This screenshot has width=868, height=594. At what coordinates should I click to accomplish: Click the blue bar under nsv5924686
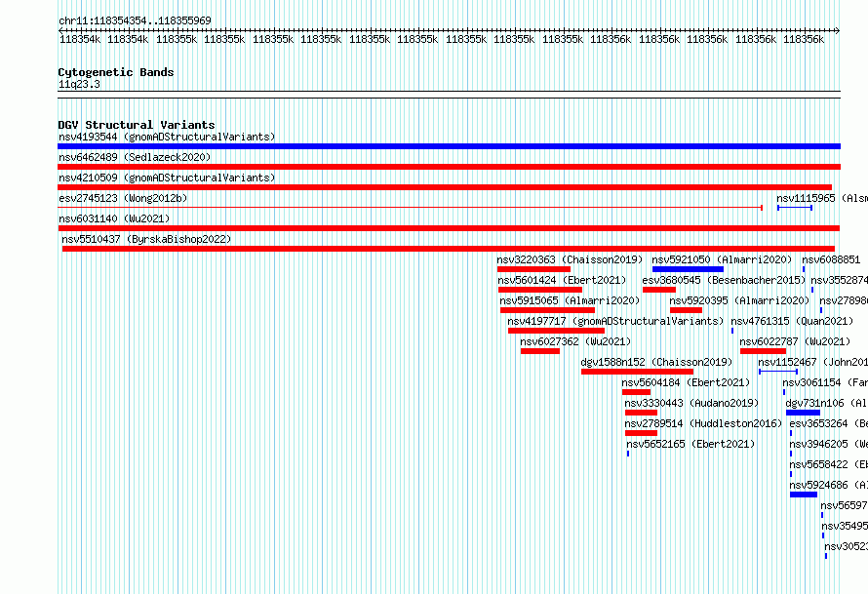tap(804, 495)
